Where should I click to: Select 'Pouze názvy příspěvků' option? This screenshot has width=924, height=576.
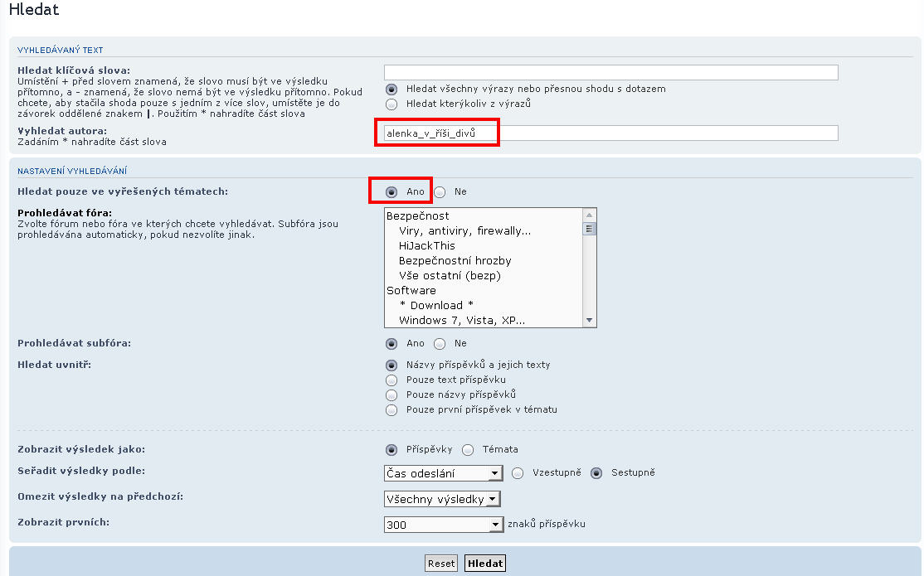point(391,394)
